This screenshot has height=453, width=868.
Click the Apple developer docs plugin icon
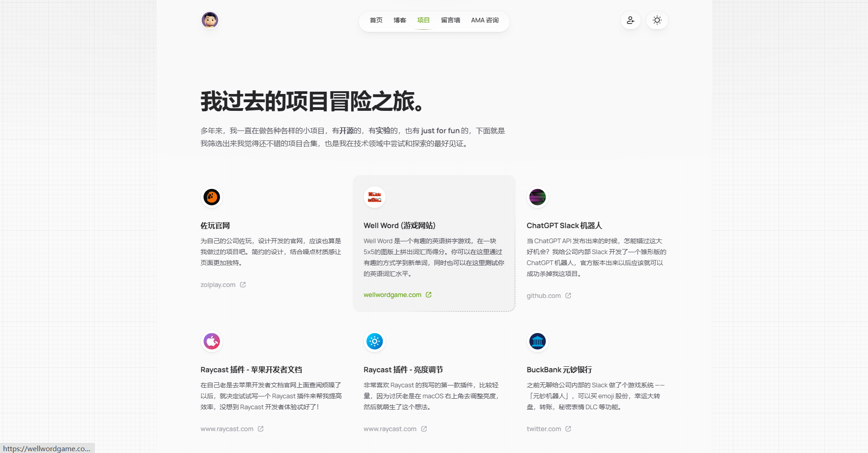coord(212,341)
